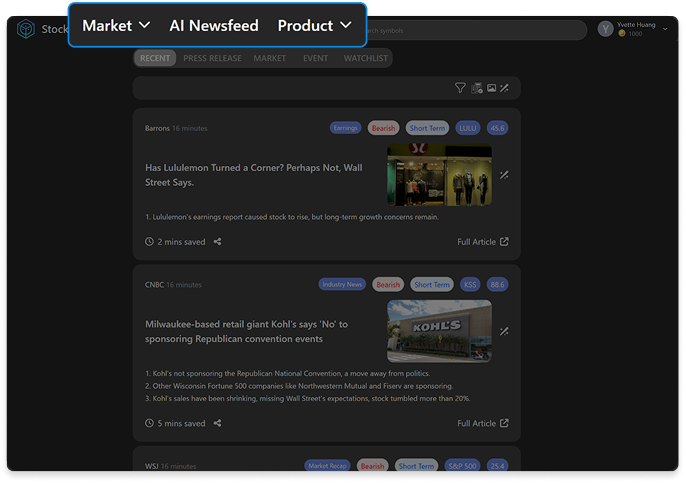Viewport: 686px width, 483px height.
Task: Switch to the MARKET tab
Action: pyautogui.click(x=270, y=58)
